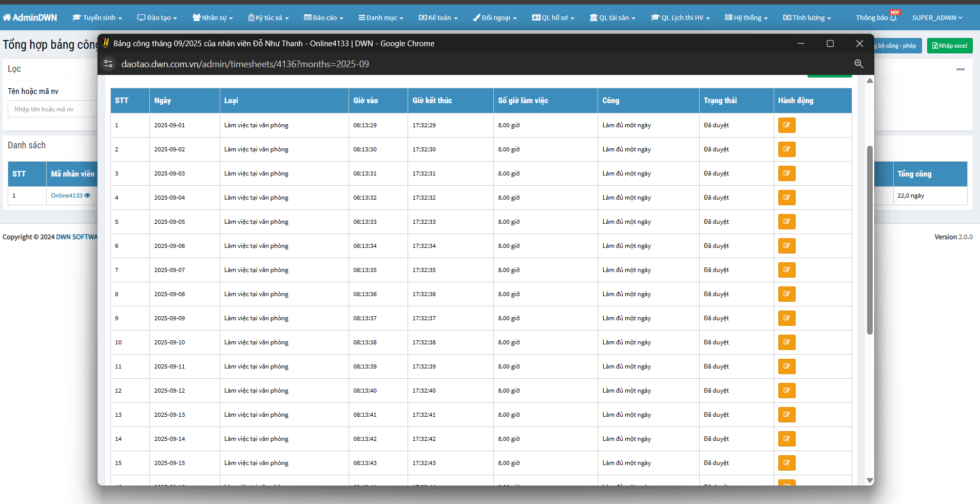The width and height of the screenshot is (980, 504).
Task: Click the Nhập excel button
Action: [x=949, y=46]
